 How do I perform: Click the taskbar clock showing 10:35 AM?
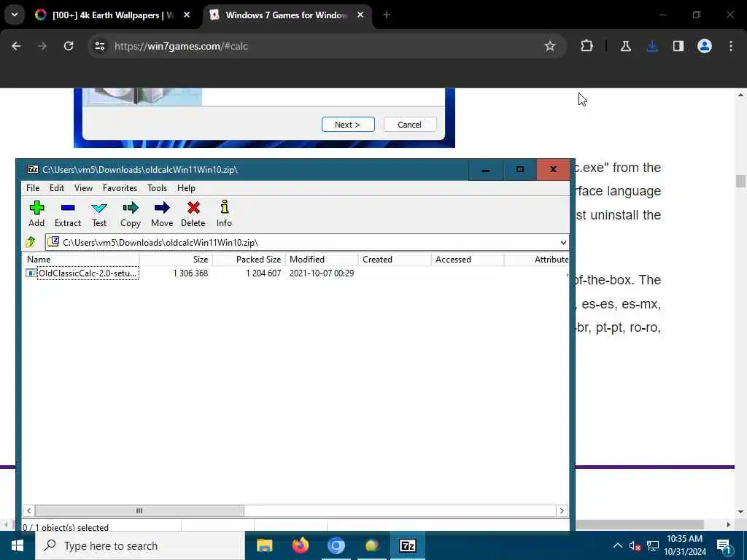click(684, 545)
